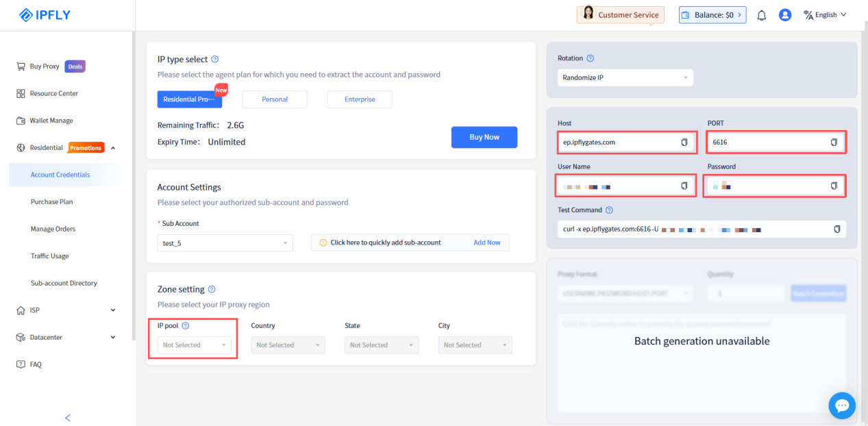Image resolution: width=868 pixels, height=426 pixels.
Task: Copy the User Name field
Action: click(x=684, y=186)
